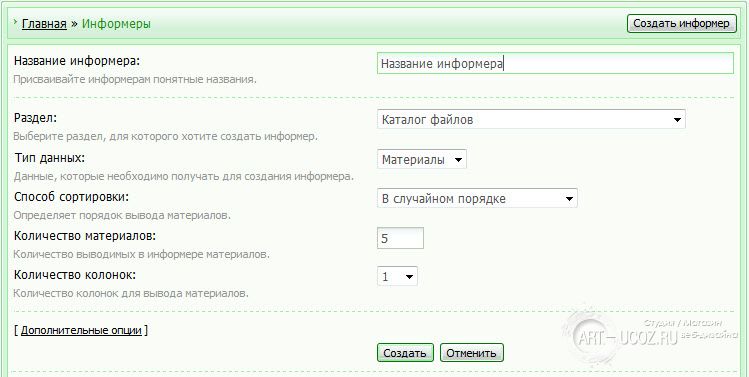This screenshot has height=377, width=749.
Task: Open the Раздел dropdown showing Каталог файлов
Action: (x=531, y=119)
